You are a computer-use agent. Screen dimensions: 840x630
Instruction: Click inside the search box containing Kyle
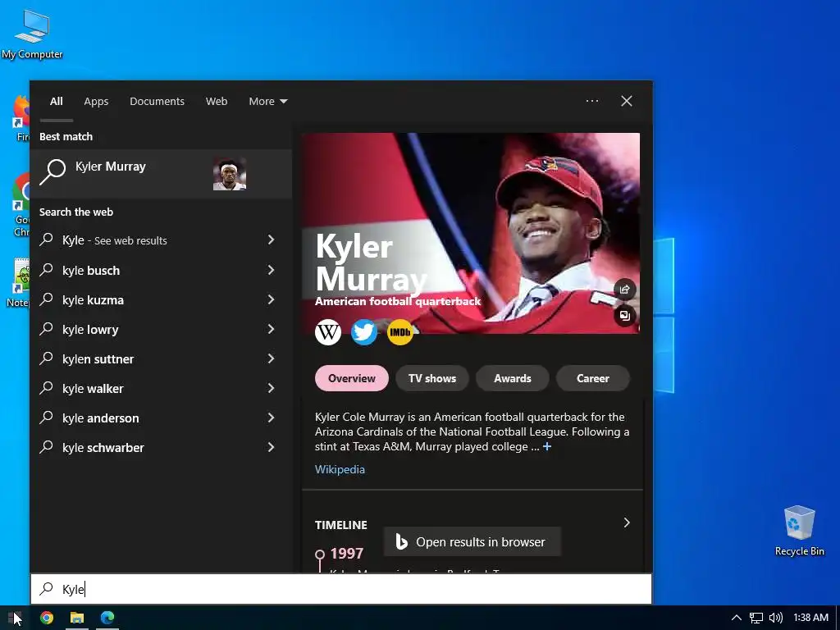(x=341, y=589)
